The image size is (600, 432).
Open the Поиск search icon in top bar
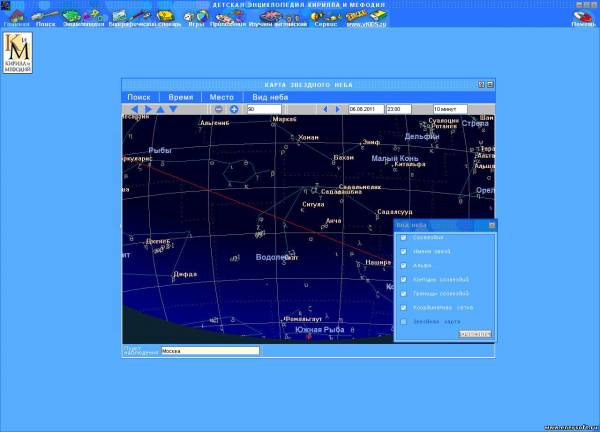(46, 18)
